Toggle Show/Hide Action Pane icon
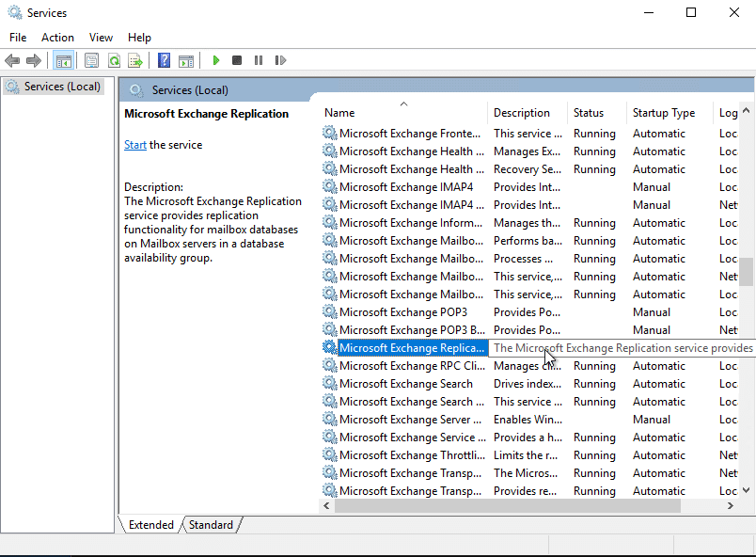The image size is (756, 557). [x=186, y=61]
